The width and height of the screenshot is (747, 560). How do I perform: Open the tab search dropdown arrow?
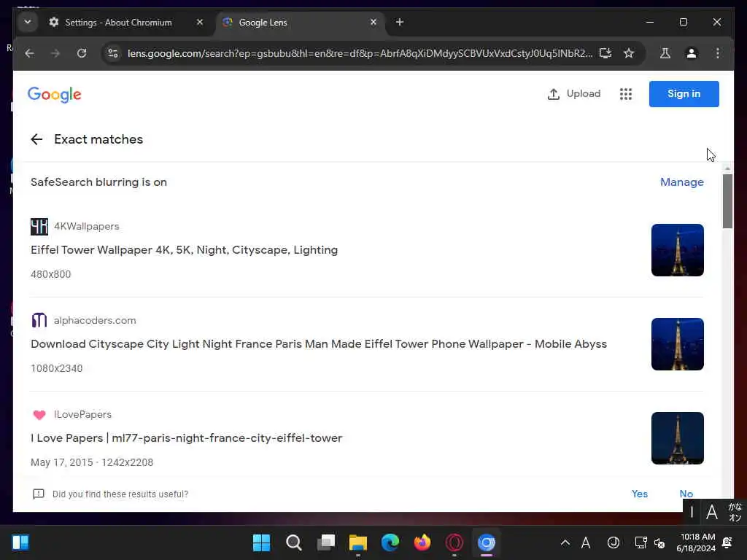pyautogui.click(x=28, y=23)
